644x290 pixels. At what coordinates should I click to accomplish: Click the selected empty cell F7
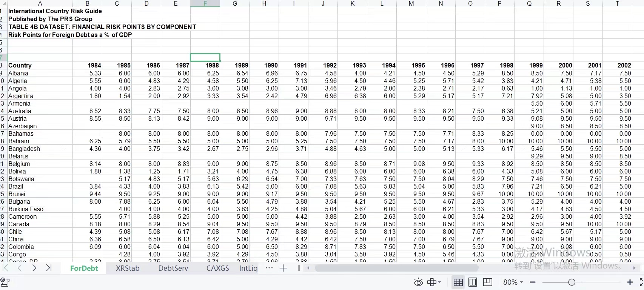coord(205,57)
